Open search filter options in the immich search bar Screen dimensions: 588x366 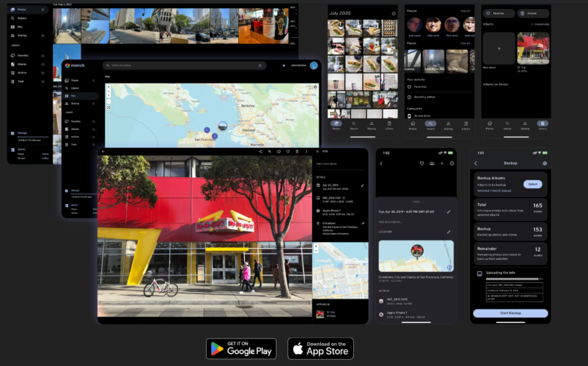[260, 65]
